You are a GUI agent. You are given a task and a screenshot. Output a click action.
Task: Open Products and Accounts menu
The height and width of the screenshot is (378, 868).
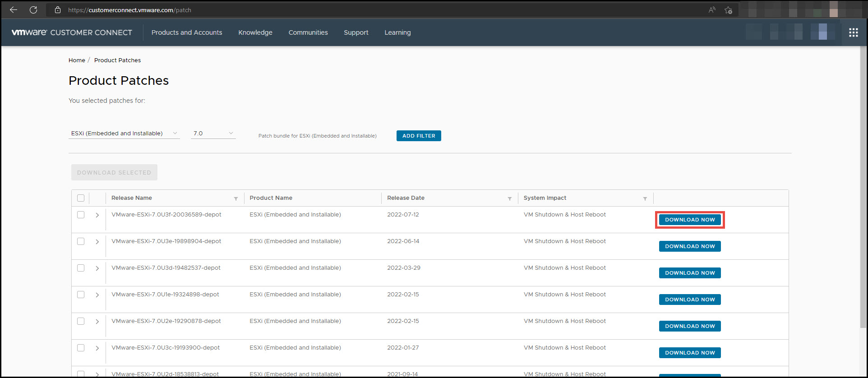coord(187,32)
